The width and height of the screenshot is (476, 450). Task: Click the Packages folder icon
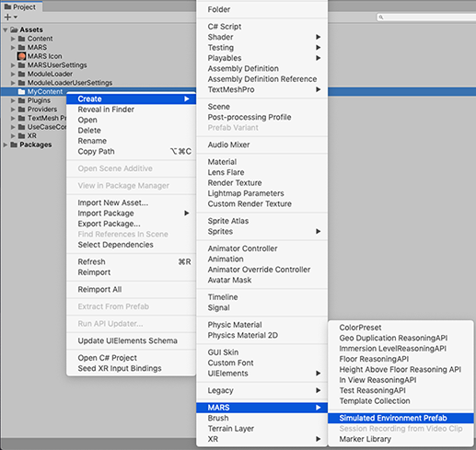coord(14,144)
